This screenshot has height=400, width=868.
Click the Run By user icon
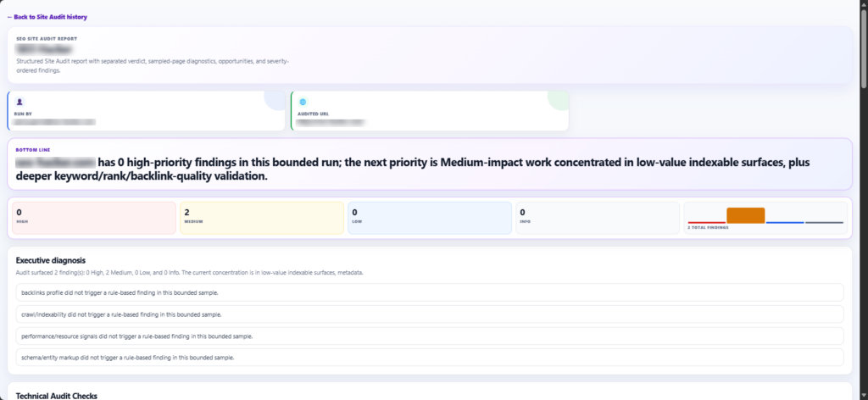19,102
